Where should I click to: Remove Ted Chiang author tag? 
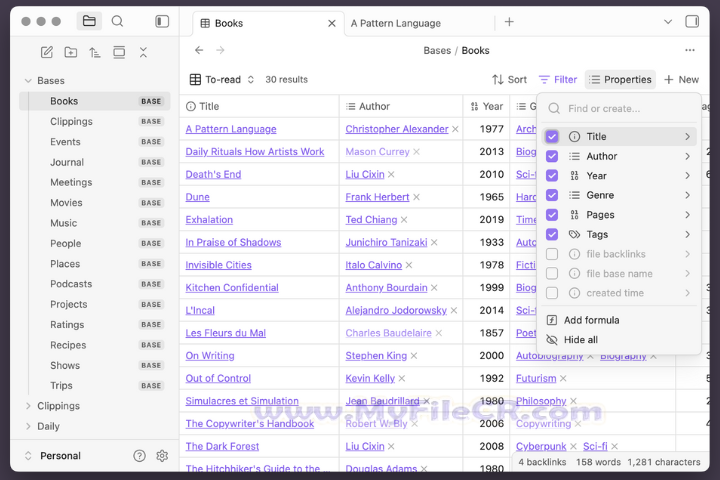click(404, 220)
